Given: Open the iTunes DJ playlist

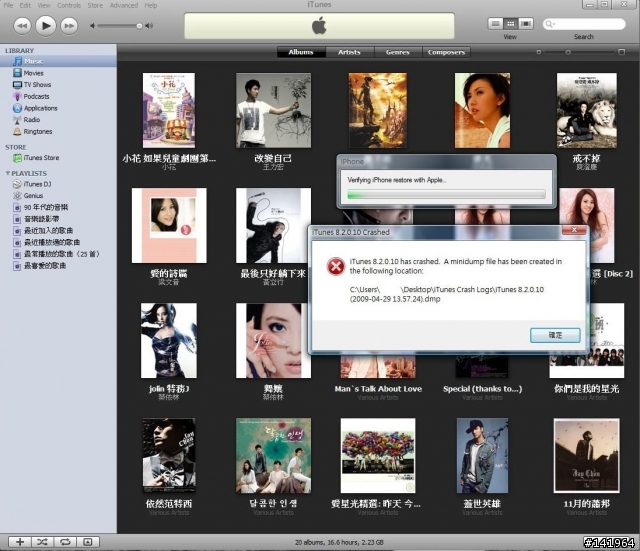Looking at the screenshot, I should (58, 184).
